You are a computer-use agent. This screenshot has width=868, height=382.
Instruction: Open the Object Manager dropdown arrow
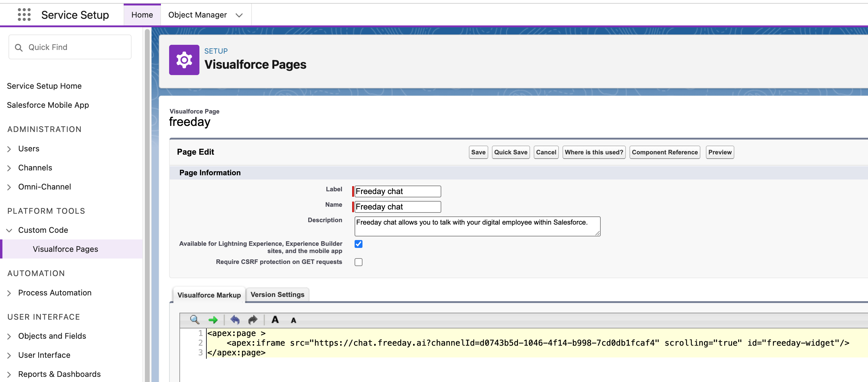pos(239,15)
